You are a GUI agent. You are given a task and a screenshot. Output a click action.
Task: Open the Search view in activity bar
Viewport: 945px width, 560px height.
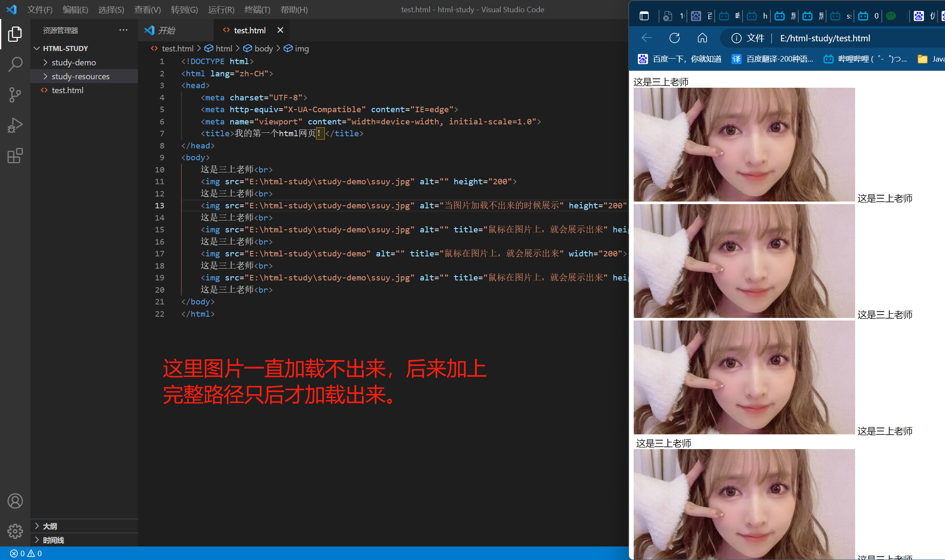[x=15, y=65]
